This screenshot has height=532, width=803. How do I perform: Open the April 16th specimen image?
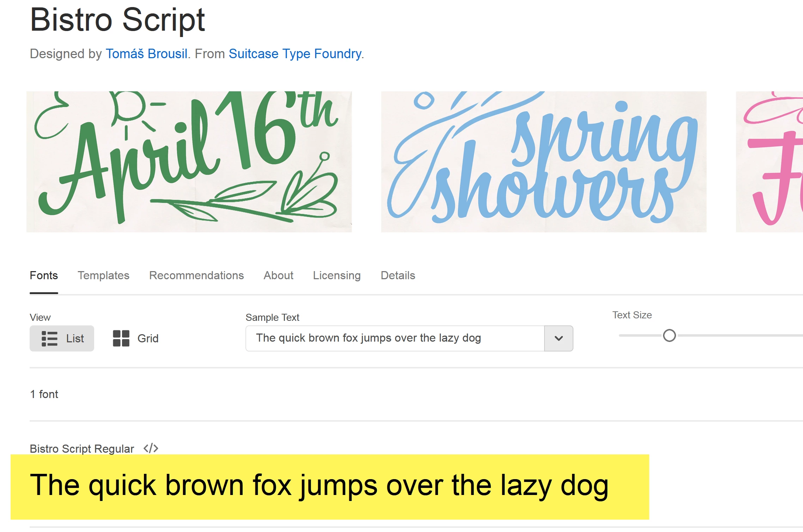[x=189, y=161]
